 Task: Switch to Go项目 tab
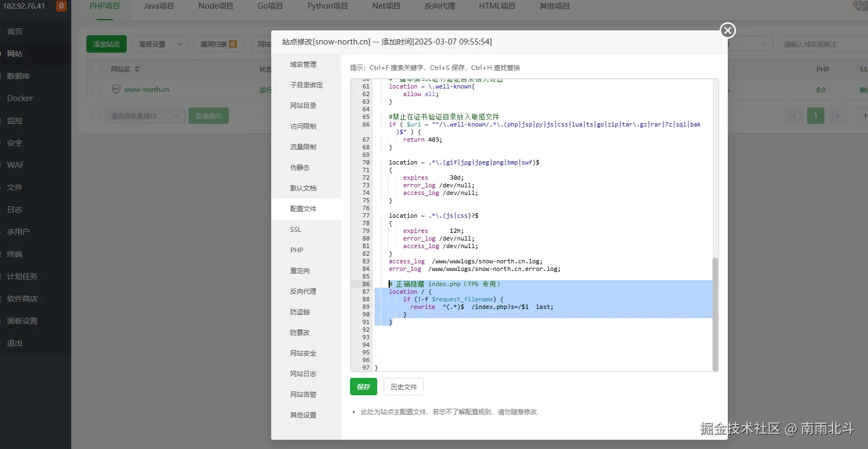[270, 6]
